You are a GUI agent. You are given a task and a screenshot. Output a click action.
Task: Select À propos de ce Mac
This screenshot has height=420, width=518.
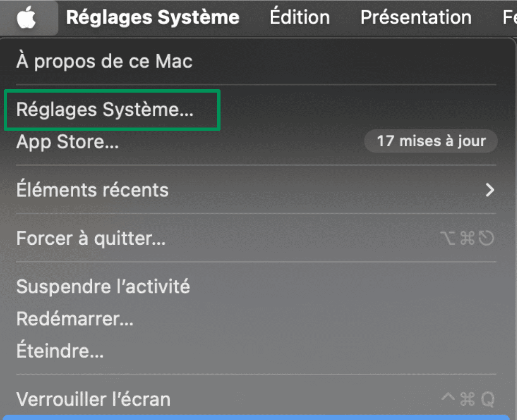[x=103, y=61]
